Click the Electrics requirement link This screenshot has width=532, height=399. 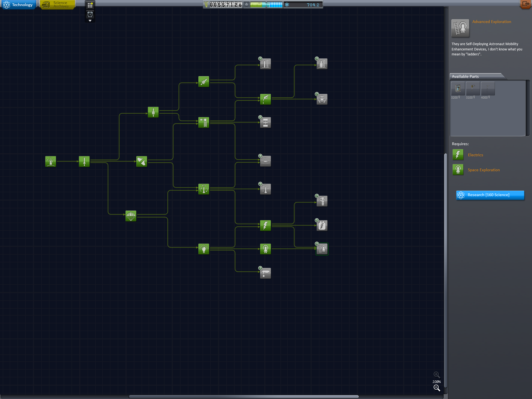click(475, 155)
